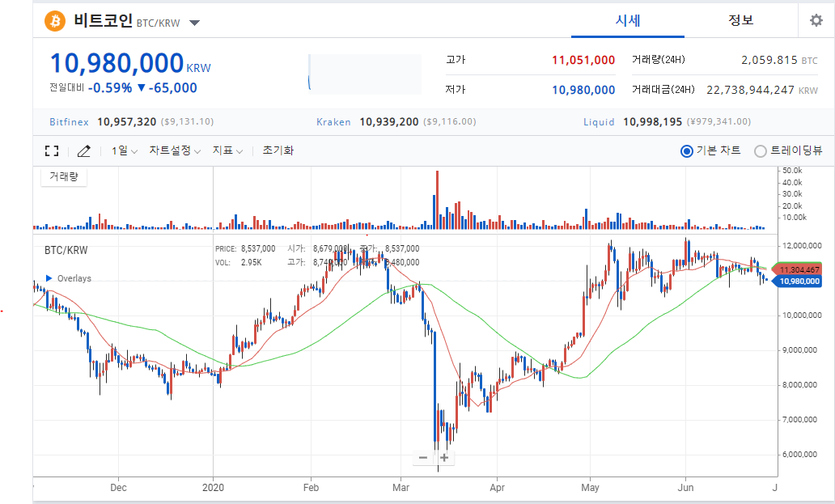
Task: Click the May label on time axis
Action: click(590, 488)
